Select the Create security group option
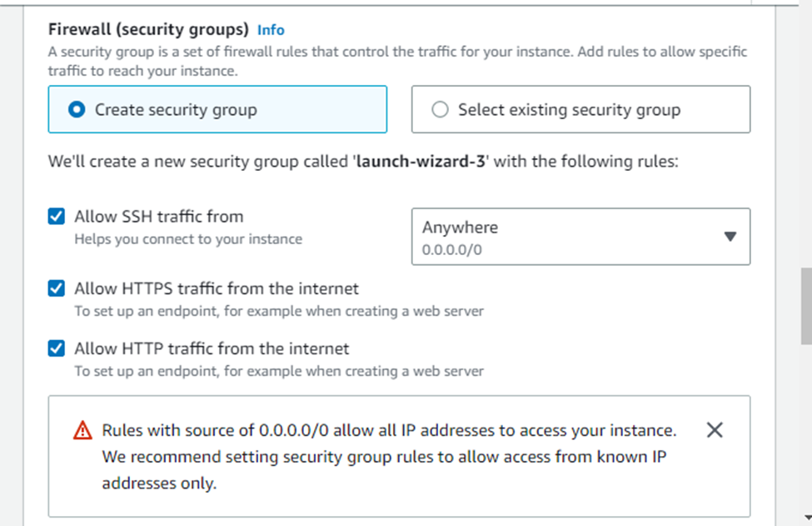The height and width of the screenshot is (526, 812). click(x=77, y=110)
